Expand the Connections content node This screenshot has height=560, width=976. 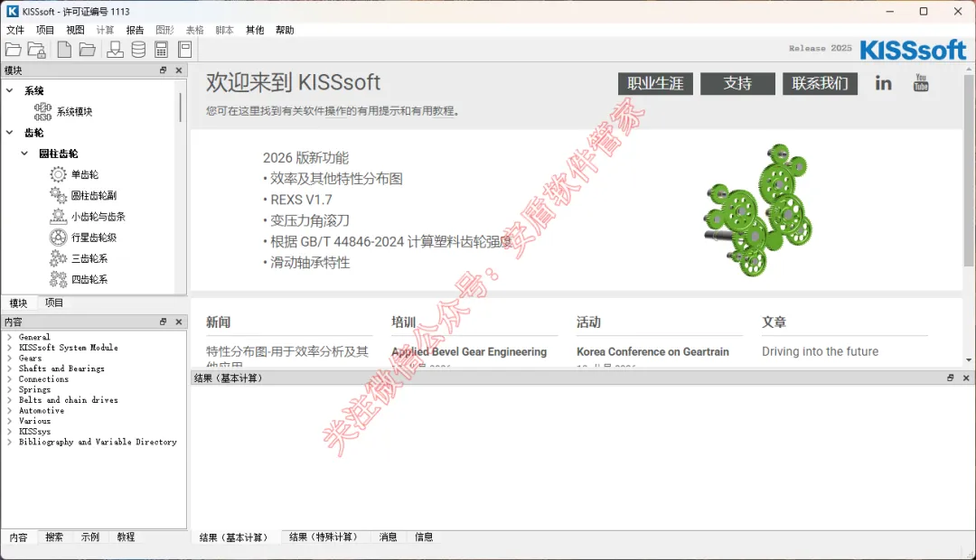pos(9,379)
